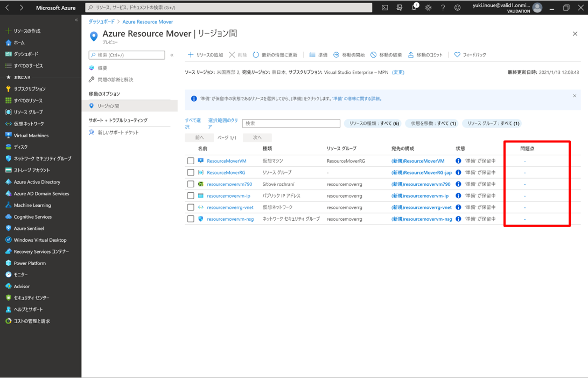Go forward with the right arrow

[x=22, y=8]
